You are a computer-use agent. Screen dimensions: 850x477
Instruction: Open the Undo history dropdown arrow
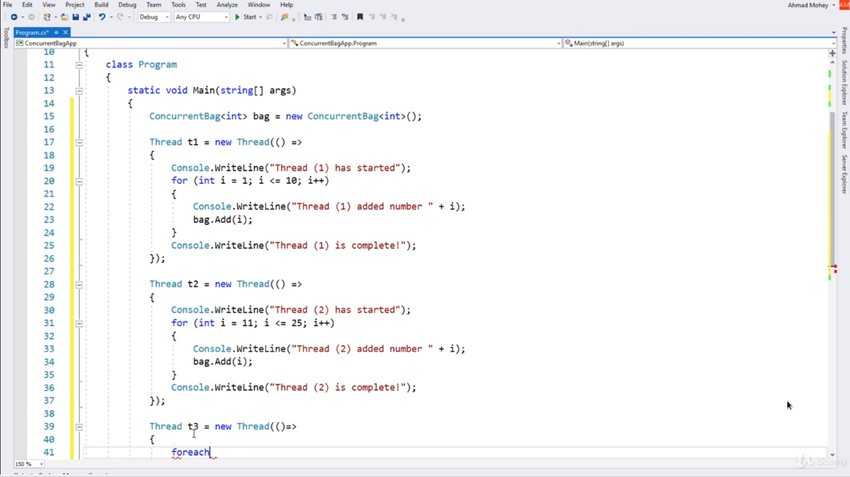coord(111,17)
